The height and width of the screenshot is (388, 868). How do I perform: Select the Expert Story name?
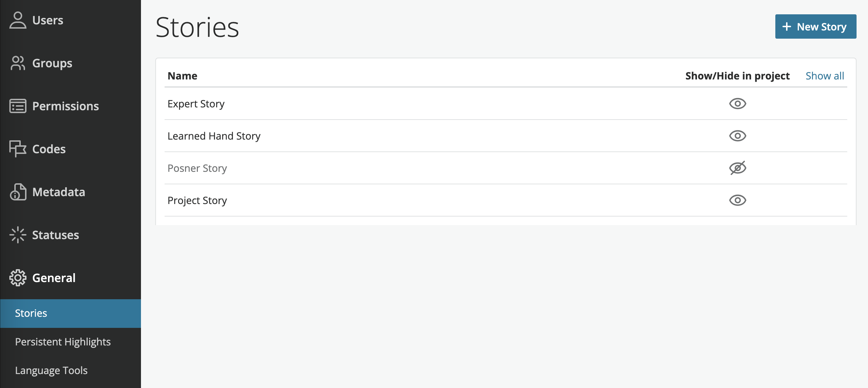click(x=196, y=104)
